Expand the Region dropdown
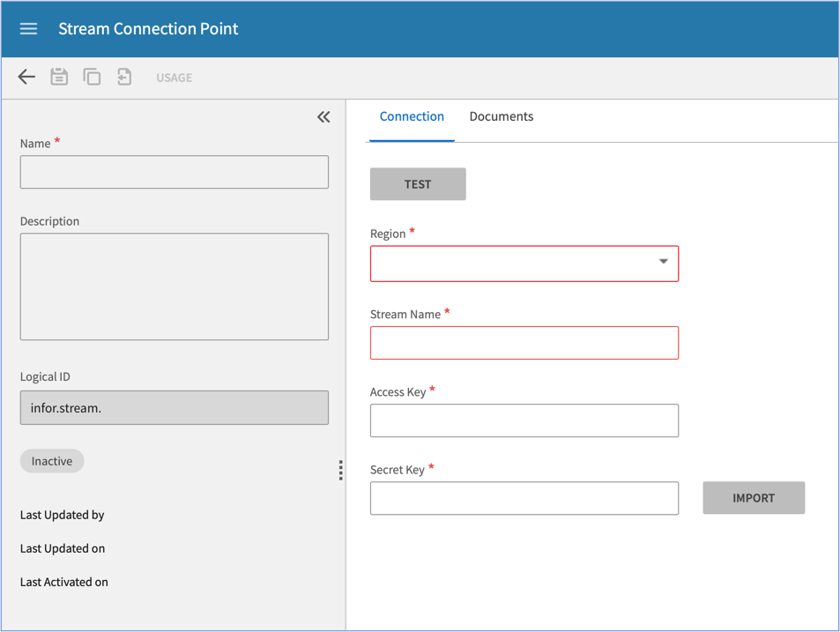The height and width of the screenshot is (632, 840). [x=524, y=264]
